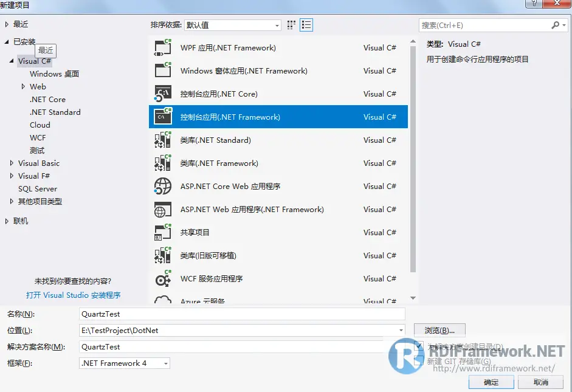
Task: Click the .NET Framework class library icon
Action: tap(163, 163)
